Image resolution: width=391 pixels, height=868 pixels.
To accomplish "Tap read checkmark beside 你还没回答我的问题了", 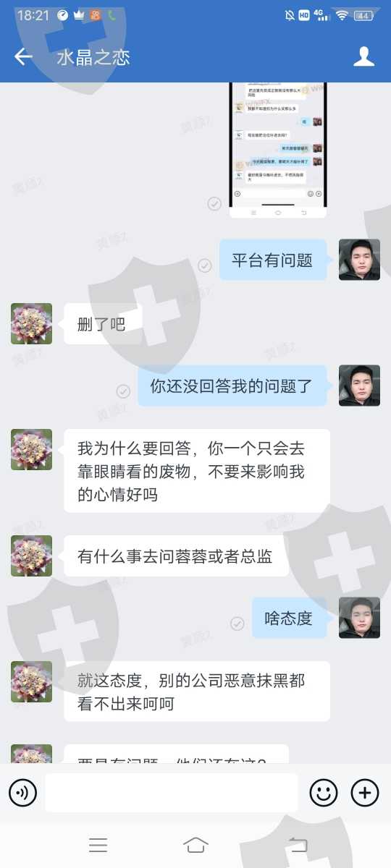I will pyautogui.click(x=123, y=391).
